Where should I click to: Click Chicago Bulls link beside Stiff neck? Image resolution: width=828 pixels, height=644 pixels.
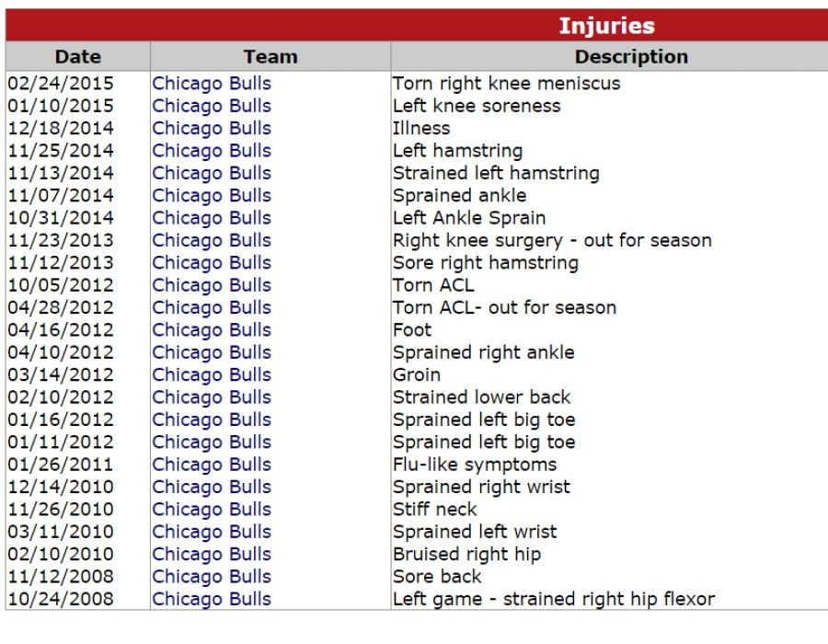coord(212,509)
